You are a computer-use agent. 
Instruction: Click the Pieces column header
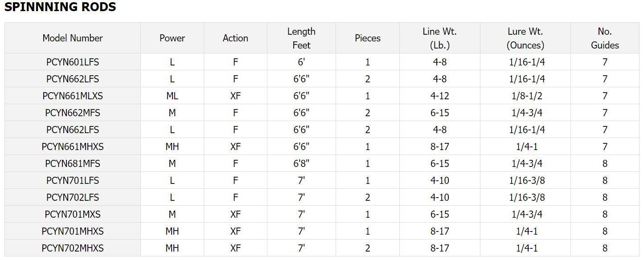(368, 38)
